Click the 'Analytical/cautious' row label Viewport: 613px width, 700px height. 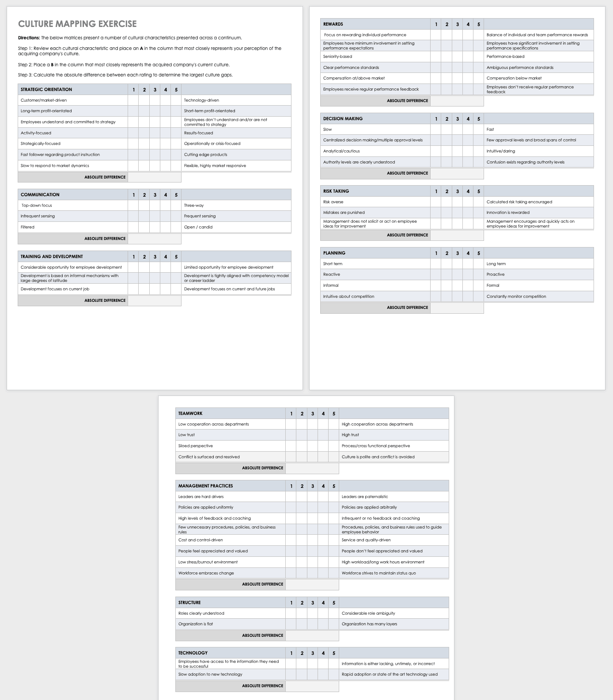341,151
